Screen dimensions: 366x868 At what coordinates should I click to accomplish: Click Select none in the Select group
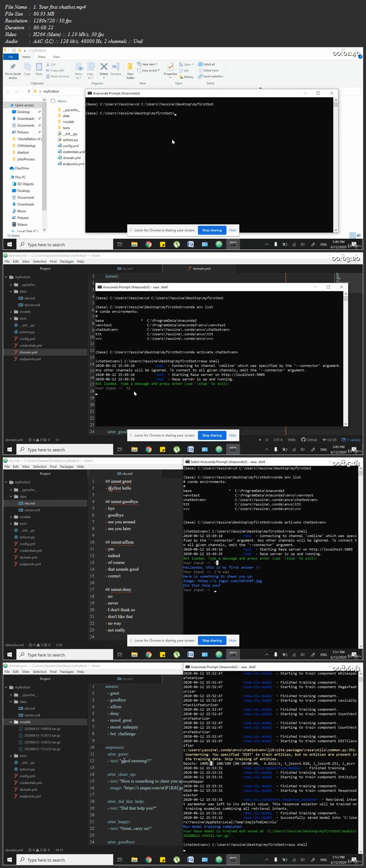208,70
